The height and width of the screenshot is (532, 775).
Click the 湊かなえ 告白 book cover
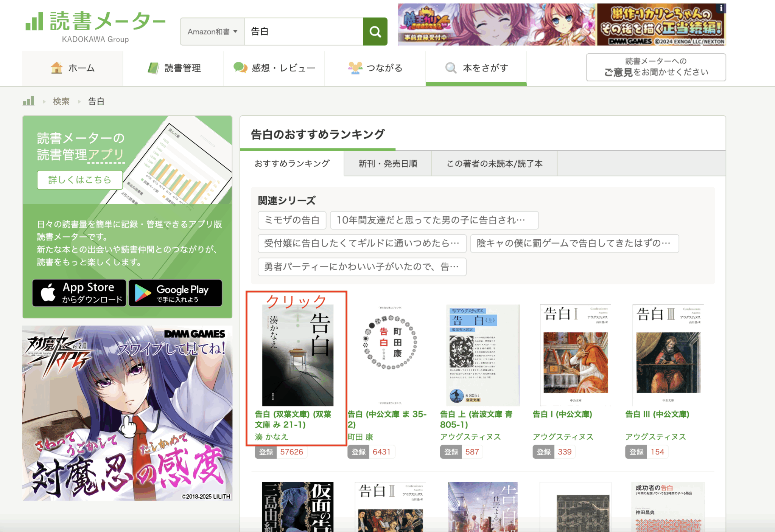pos(297,355)
